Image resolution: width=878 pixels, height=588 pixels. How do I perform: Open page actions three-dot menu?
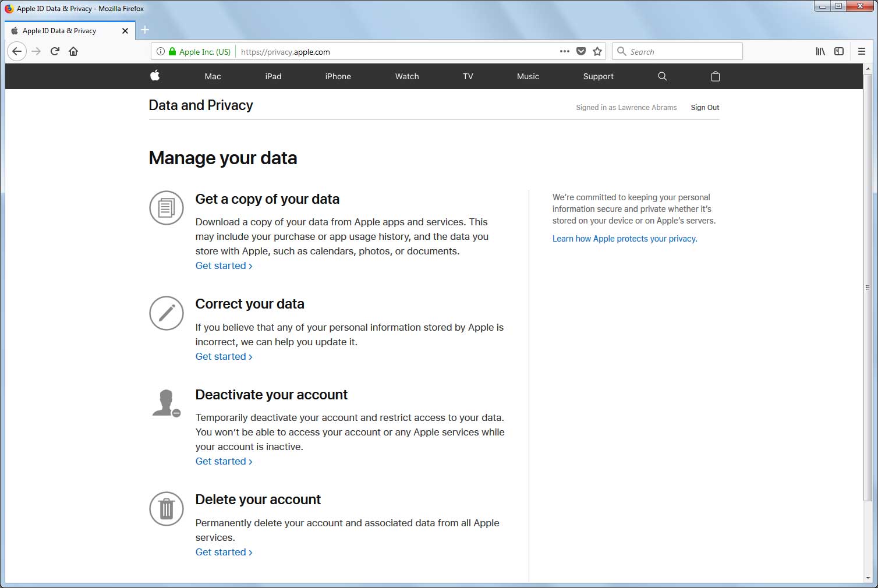point(564,51)
